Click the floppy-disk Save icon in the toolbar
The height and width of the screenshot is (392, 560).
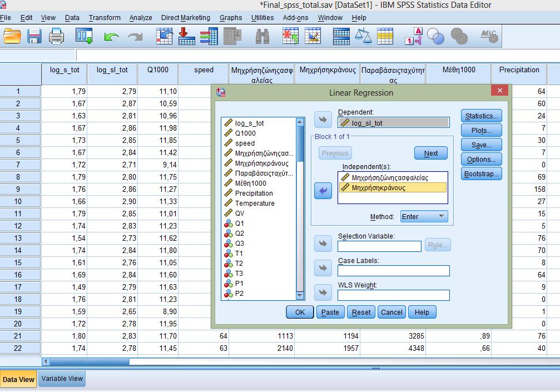(34, 36)
